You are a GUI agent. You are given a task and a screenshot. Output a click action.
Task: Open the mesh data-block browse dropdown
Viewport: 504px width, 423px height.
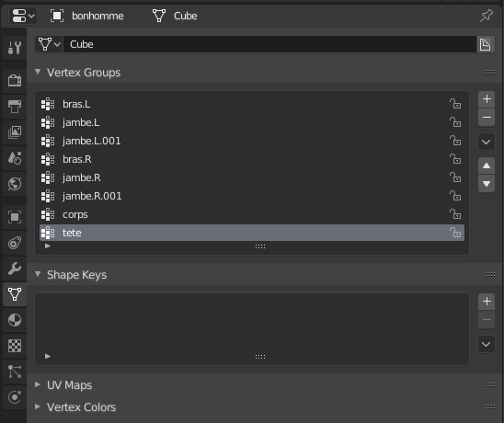(50, 44)
